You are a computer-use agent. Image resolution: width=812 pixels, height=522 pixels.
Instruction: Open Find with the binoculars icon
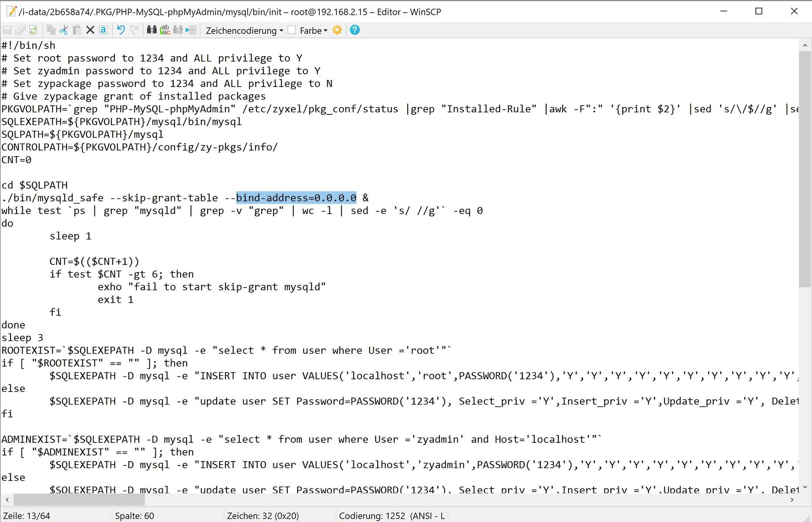coord(151,30)
